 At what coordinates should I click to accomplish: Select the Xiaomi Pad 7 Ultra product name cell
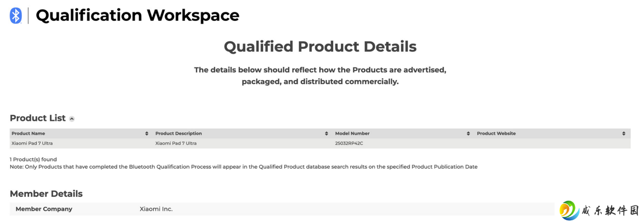(x=32, y=143)
